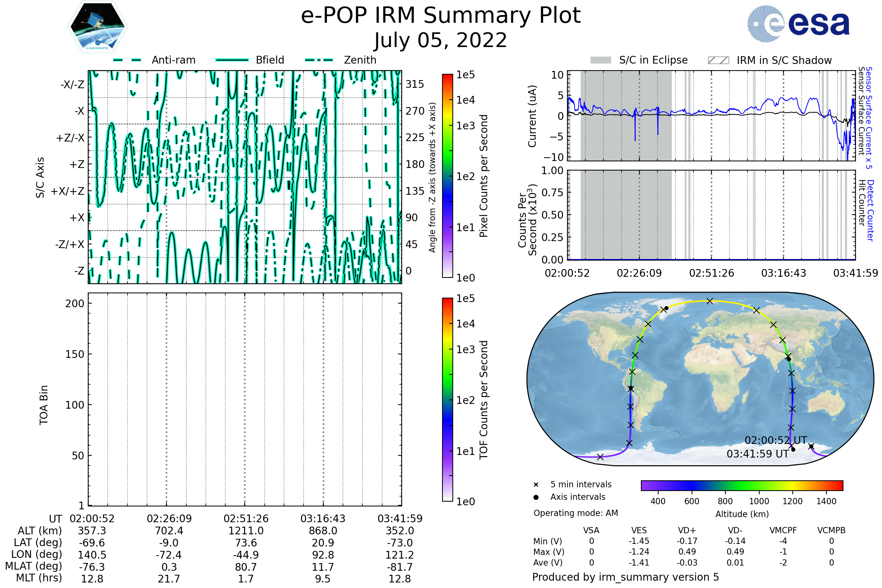The height and width of the screenshot is (588, 882).
Task: Click the 03:41:59 UT label on map
Action: (757, 454)
